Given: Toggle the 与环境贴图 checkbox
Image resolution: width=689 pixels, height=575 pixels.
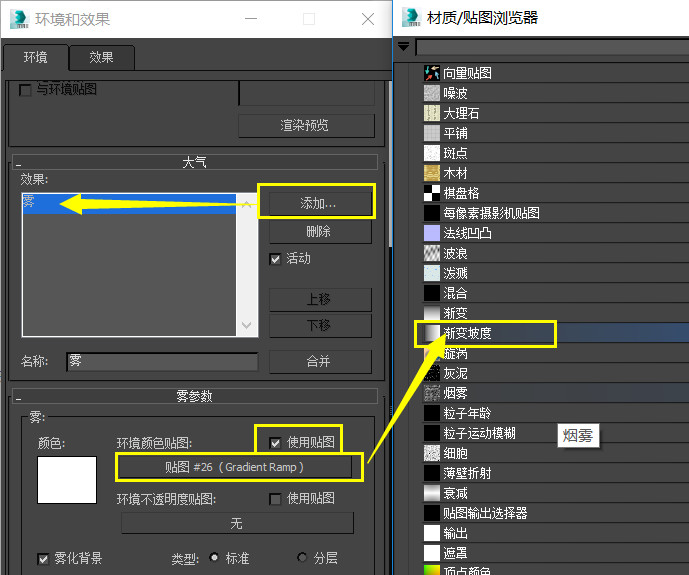Looking at the screenshot, I should pyautogui.click(x=25, y=90).
